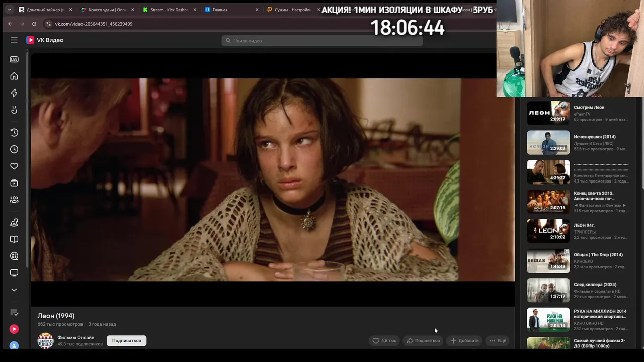Open Смотрим Леон video thumbnail
This screenshot has width=644, height=362.
tap(548, 113)
